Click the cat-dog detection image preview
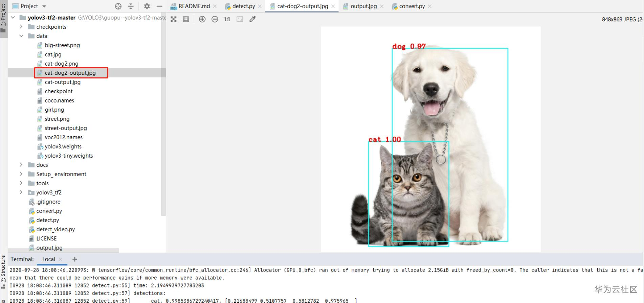This screenshot has width=644, height=303. tap(430, 139)
